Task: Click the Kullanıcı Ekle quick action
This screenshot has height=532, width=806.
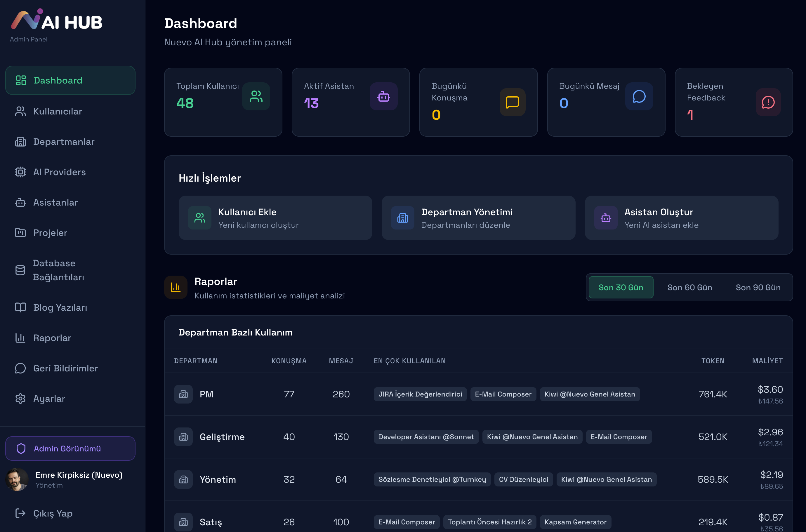Action: pos(275,218)
